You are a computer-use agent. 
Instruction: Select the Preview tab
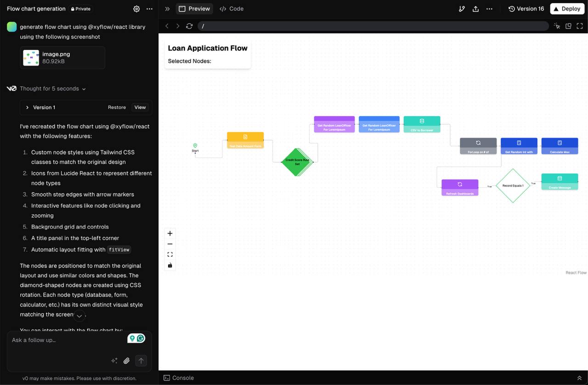point(194,9)
